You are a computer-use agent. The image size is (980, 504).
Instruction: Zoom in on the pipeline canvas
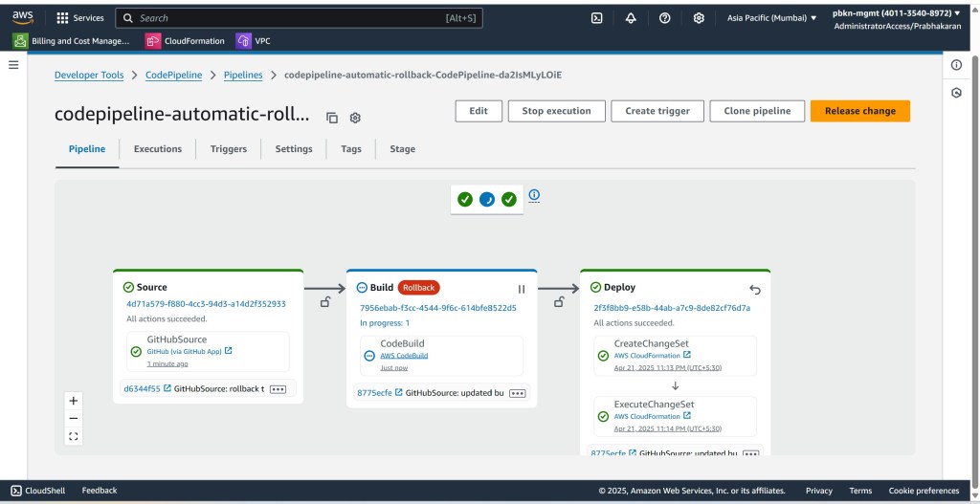[74, 401]
